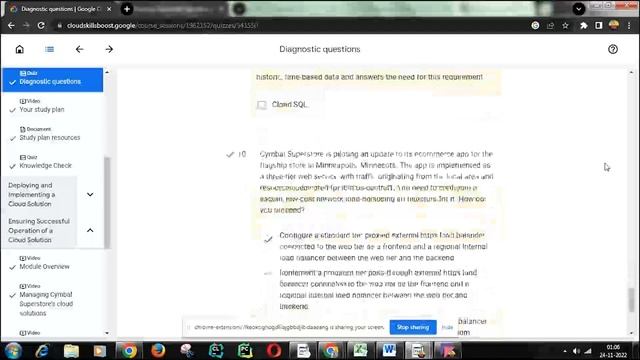Close the Diagnostic questions browser tab

(x=109, y=9)
